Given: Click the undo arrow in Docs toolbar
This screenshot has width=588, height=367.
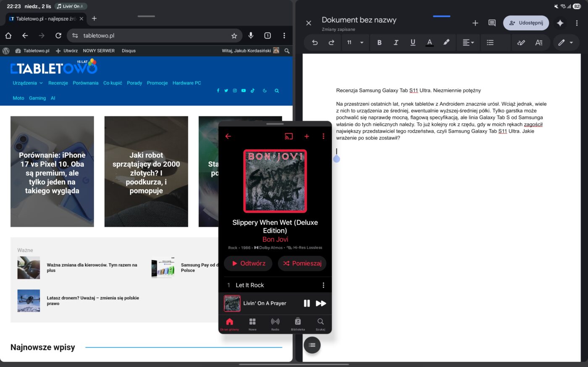Looking at the screenshot, I should pos(315,42).
